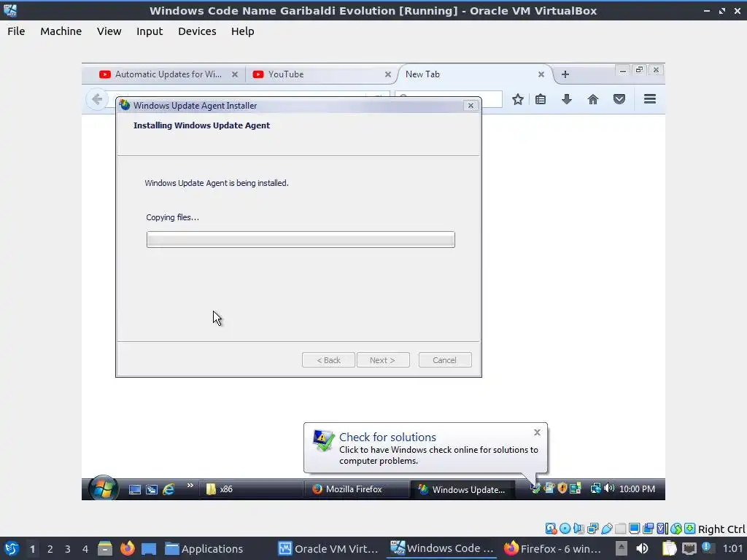
Task: Open the host desktop start menu bird icon
Action: point(12,548)
